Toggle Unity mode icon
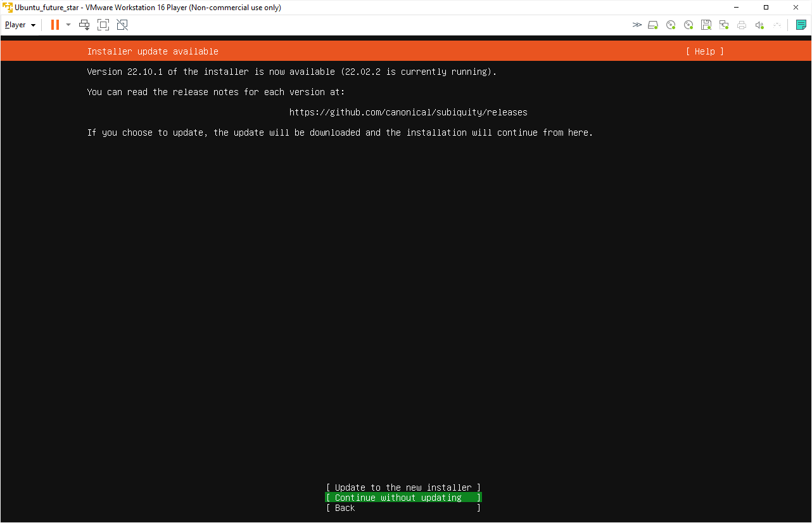The image size is (812, 523). 122,25
